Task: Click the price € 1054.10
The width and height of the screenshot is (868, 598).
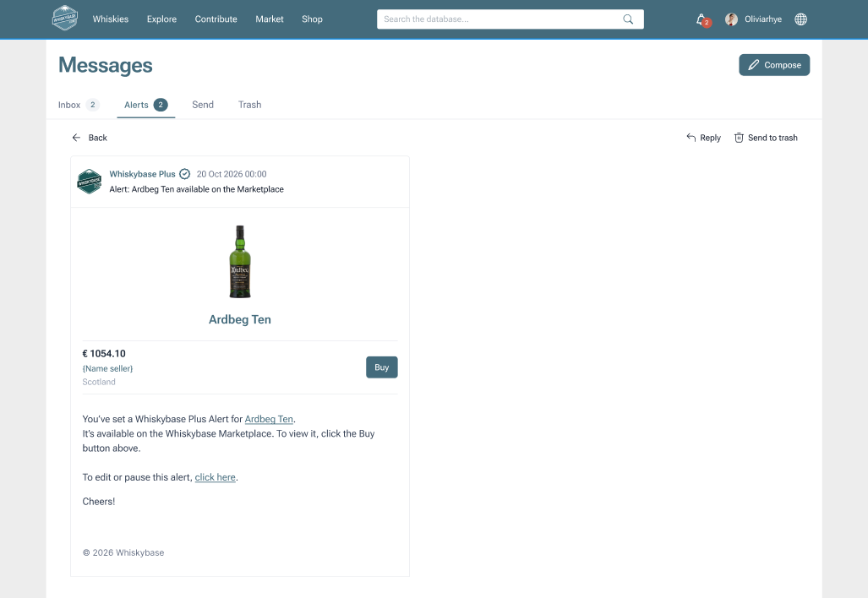Action: tap(104, 354)
